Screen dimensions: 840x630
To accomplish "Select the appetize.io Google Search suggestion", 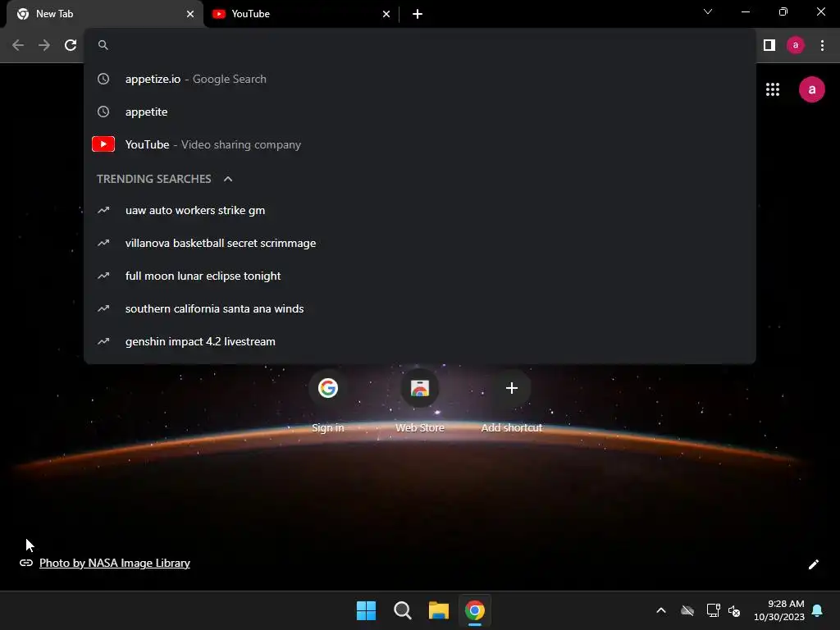I will (420, 79).
